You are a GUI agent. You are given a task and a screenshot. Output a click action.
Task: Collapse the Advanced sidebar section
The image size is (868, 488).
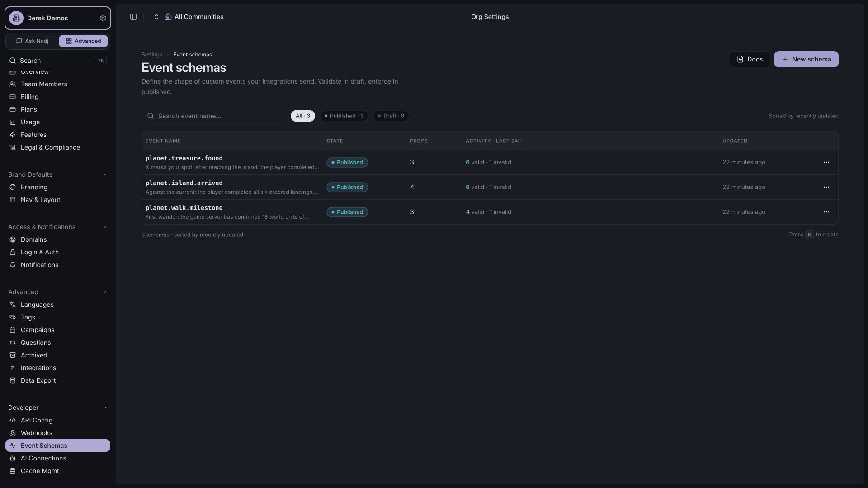pos(105,292)
